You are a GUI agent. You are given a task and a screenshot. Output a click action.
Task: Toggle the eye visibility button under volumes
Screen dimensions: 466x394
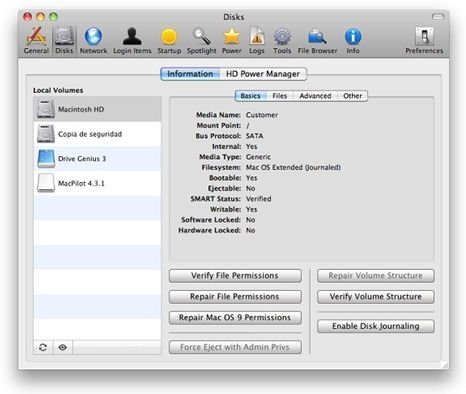[x=62, y=347]
